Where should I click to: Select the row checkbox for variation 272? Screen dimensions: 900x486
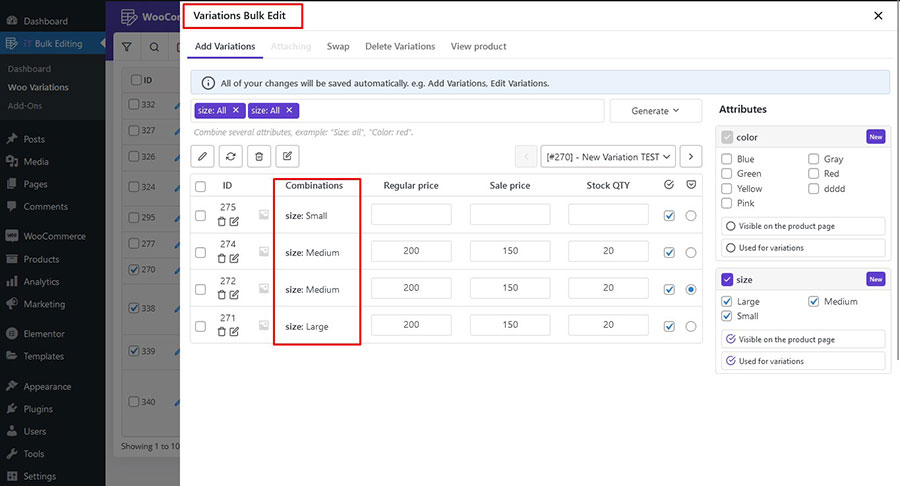click(200, 289)
